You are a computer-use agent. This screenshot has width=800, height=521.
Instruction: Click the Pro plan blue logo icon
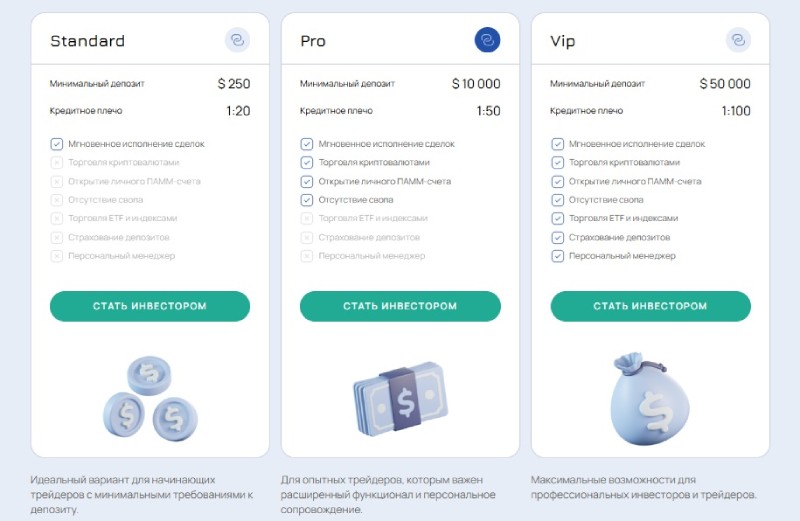point(487,40)
